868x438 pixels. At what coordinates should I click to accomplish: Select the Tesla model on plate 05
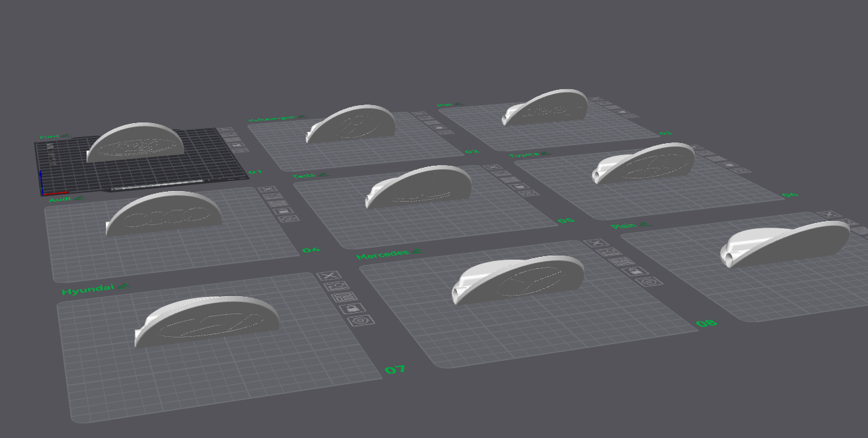(x=418, y=187)
